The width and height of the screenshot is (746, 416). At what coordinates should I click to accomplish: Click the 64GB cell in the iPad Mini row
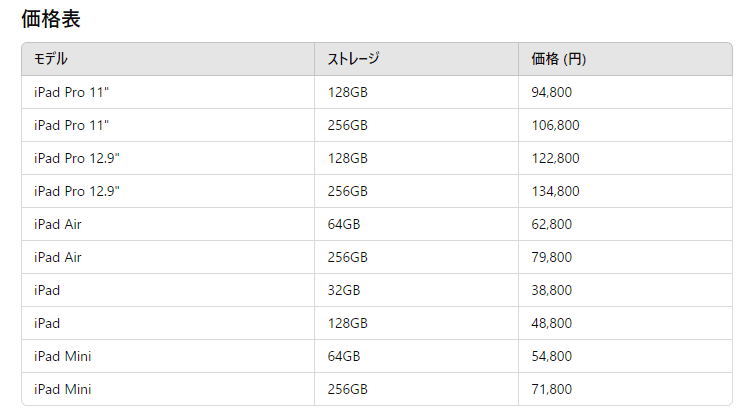(344, 356)
